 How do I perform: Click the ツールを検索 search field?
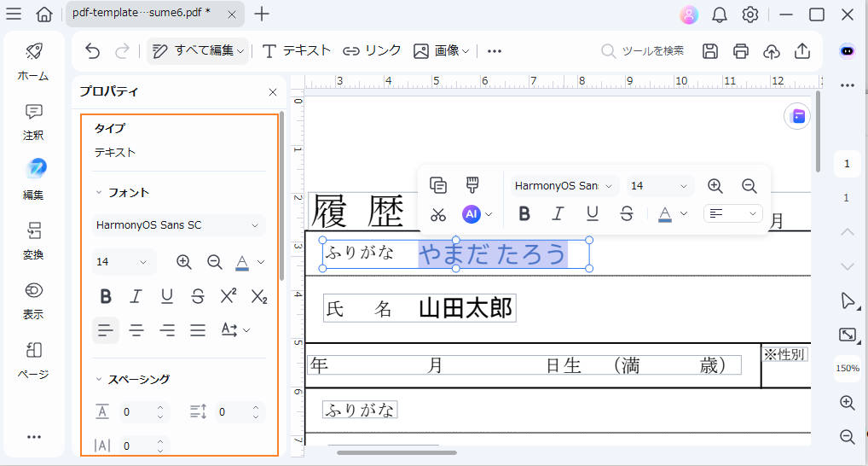click(643, 51)
